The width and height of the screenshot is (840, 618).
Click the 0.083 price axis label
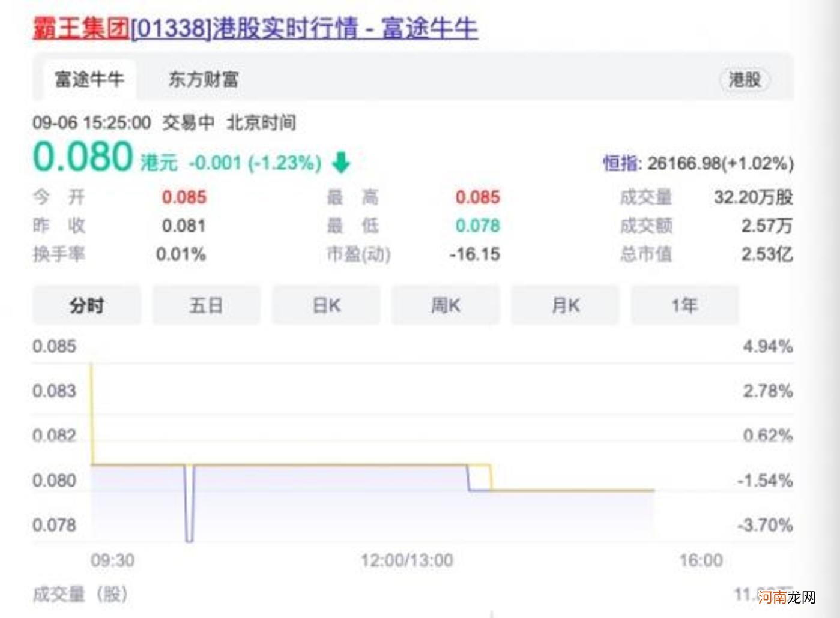pyautogui.click(x=55, y=391)
